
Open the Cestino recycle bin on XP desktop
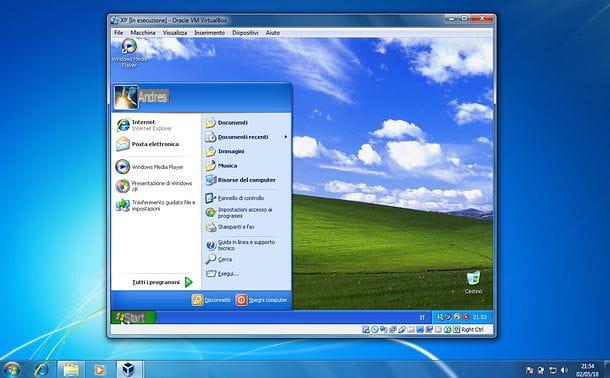pyautogui.click(x=473, y=282)
